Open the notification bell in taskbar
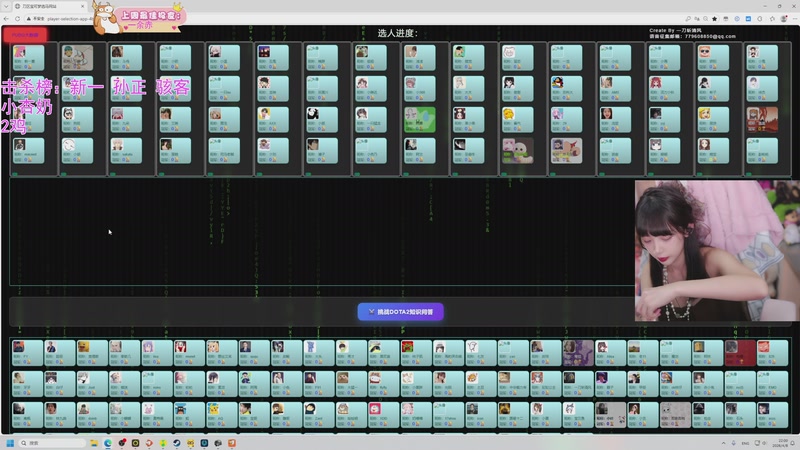Image resolution: width=800 pixels, height=450 pixels. pos(793,443)
